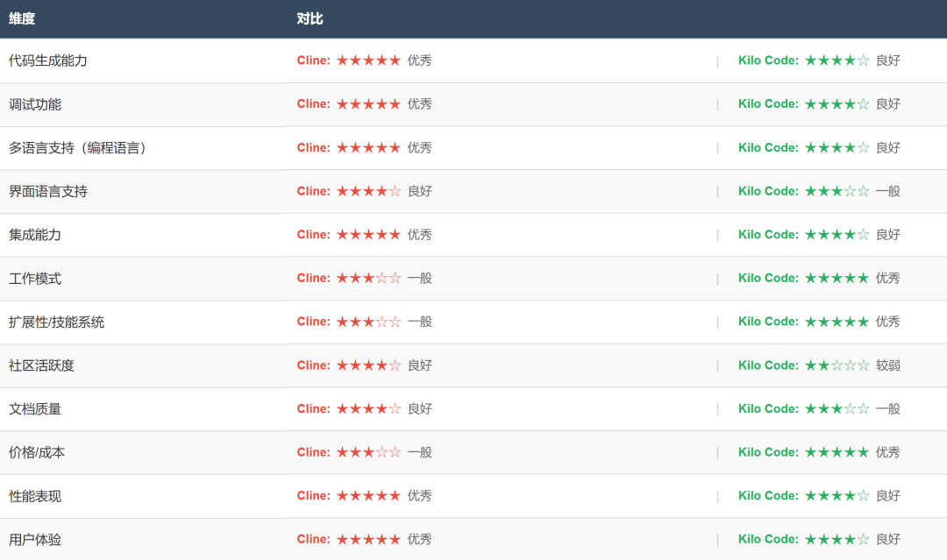Click Kilo Code stars in 扩展性/技能系统 row
Screen dimensions: 947x560
point(837,321)
